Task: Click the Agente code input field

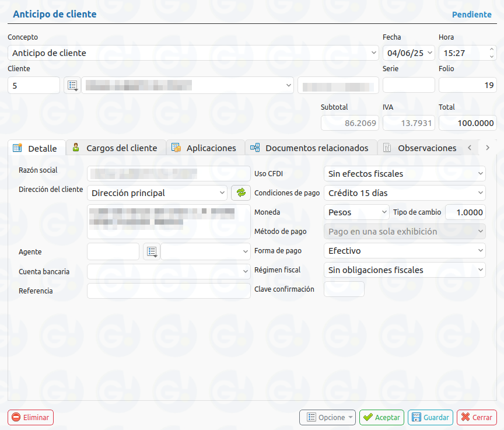Action: pos(113,251)
